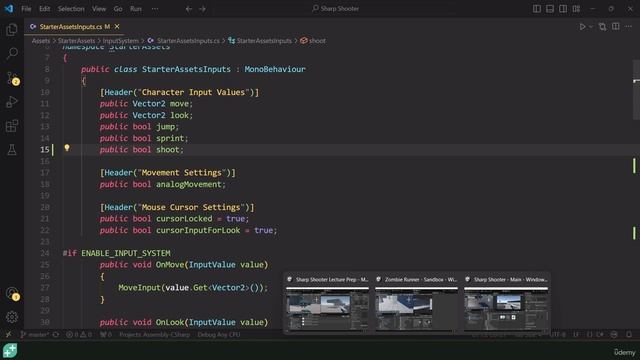Open the remote window status bar button
640x360 pixels.
tap(8, 335)
